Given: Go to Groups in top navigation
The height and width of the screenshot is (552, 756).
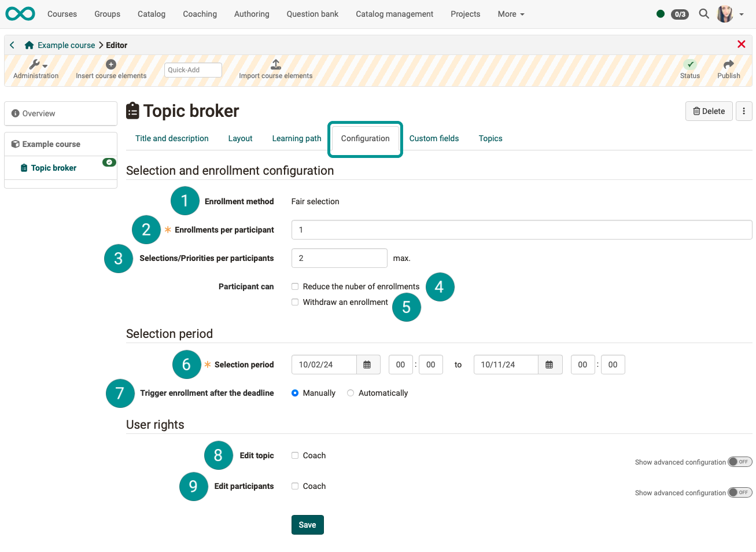Looking at the screenshot, I should tap(108, 14).
